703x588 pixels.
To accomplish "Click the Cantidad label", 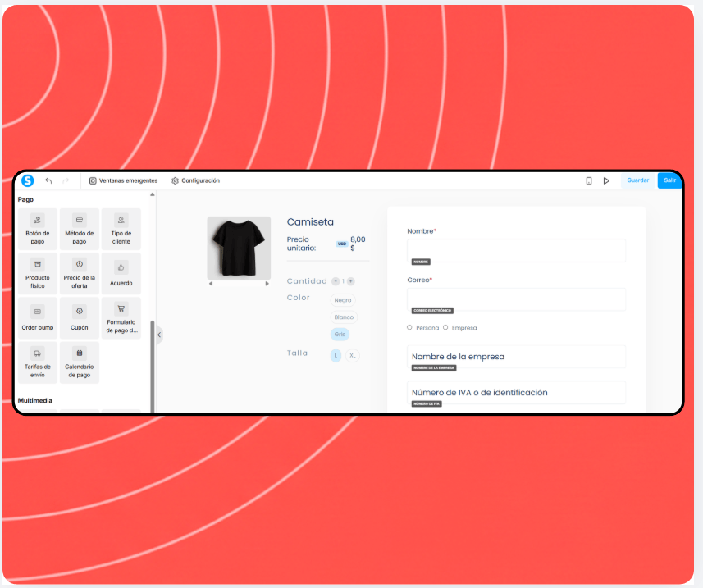I will (x=307, y=281).
